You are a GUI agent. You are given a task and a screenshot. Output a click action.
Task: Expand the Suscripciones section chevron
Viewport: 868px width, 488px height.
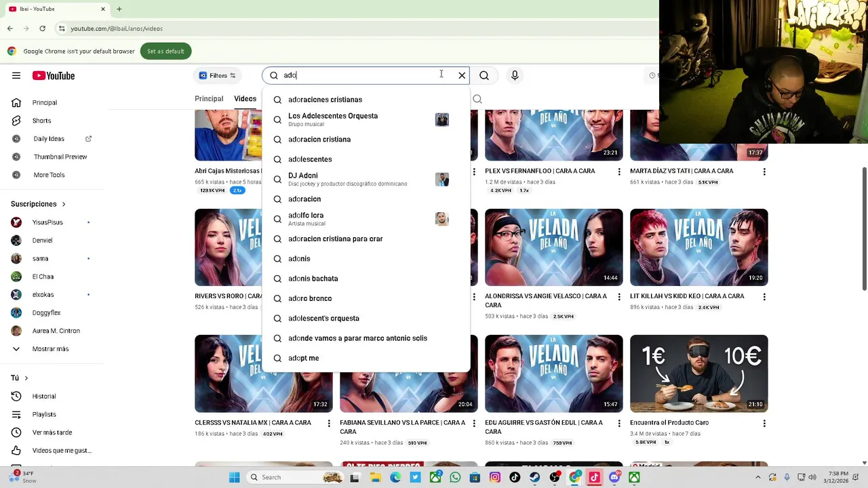click(64, 204)
